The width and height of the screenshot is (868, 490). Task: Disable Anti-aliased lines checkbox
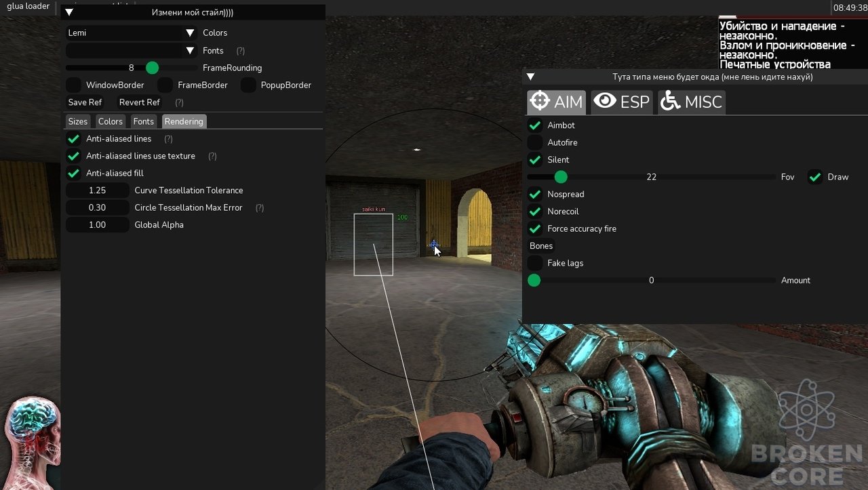click(73, 139)
